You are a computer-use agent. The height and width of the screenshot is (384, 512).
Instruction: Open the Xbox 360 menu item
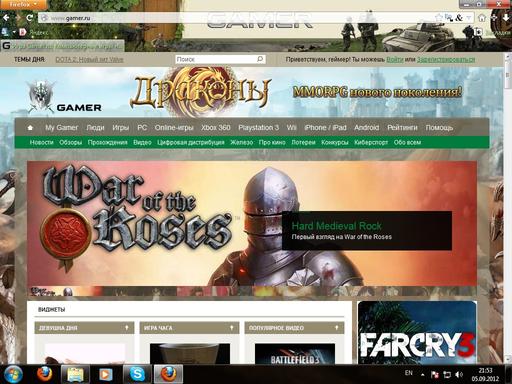click(215, 128)
